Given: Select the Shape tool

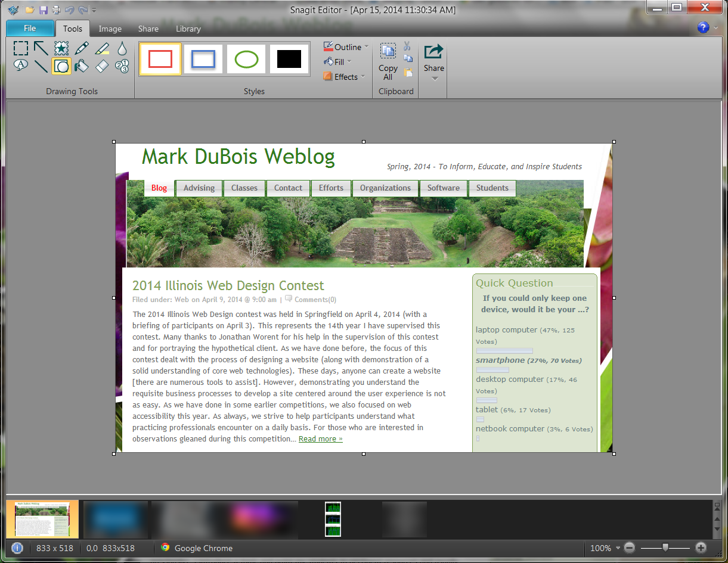Looking at the screenshot, I should point(61,66).
